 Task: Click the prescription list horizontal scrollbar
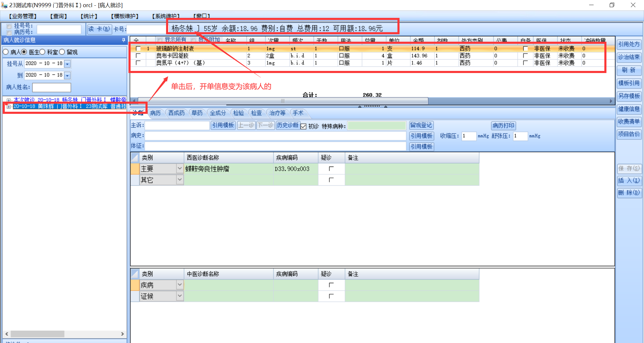(283, 101)
